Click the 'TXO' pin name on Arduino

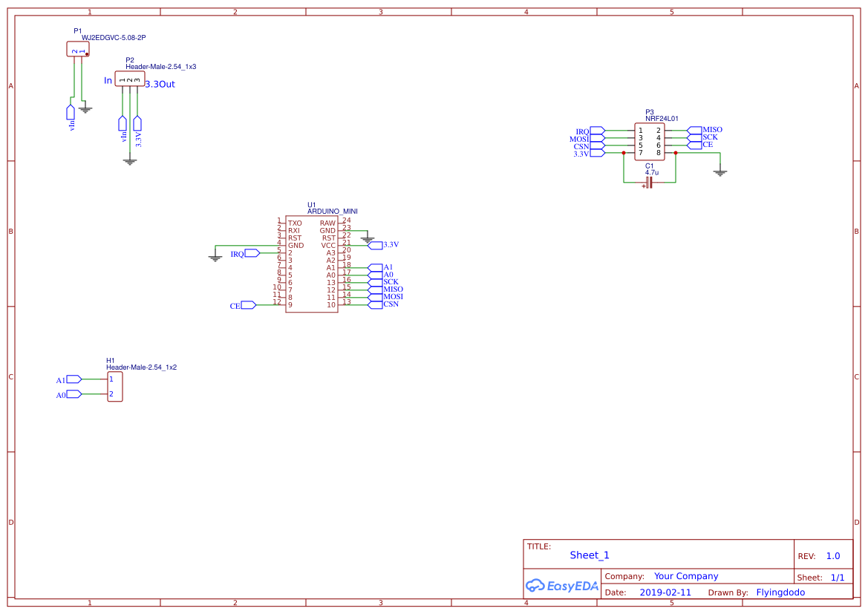pyautogui.click(x=295, y=223)
